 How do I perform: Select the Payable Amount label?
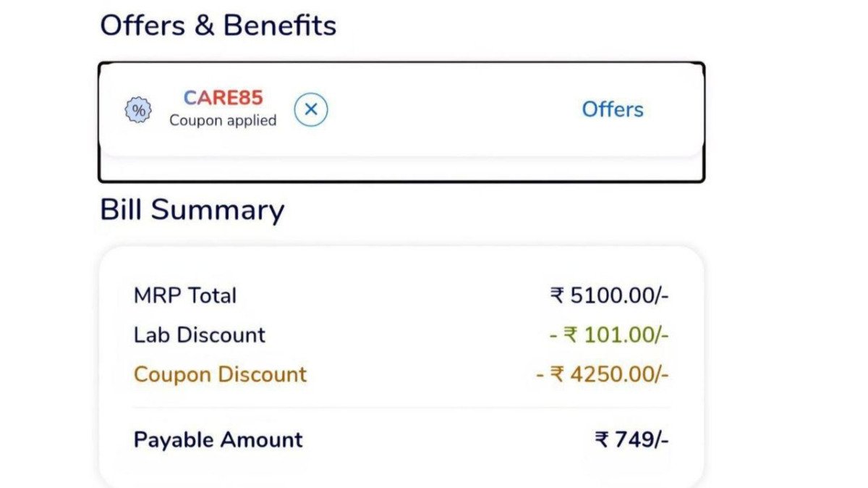pos(218,439)
